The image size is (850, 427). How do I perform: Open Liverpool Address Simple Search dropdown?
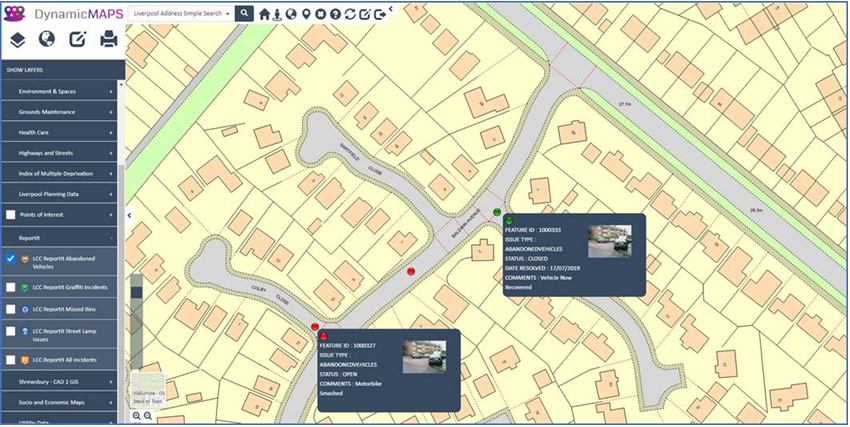(182, 14)
